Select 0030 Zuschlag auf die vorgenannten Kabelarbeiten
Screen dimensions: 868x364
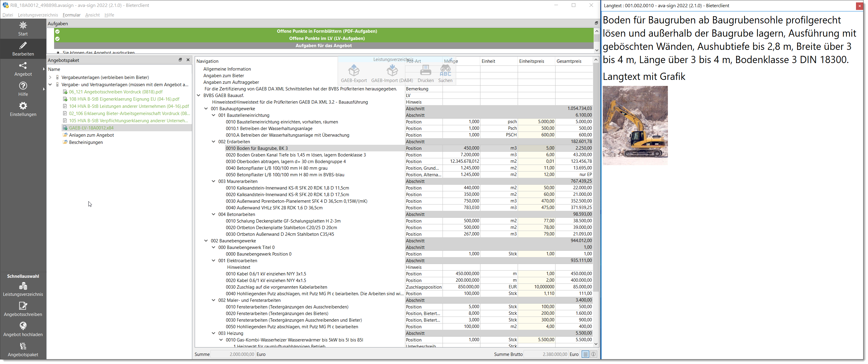pos(276,287)
